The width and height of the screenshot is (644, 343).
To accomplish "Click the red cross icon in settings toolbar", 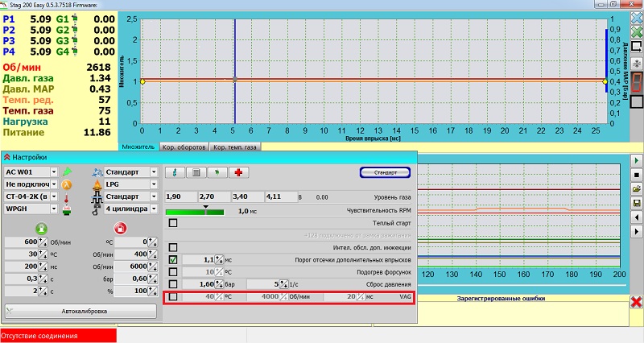I will click(x=238, y=172).
